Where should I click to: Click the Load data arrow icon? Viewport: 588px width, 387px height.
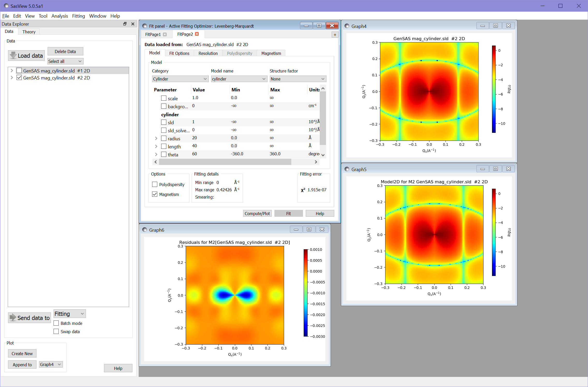click(x=13, y=55)
